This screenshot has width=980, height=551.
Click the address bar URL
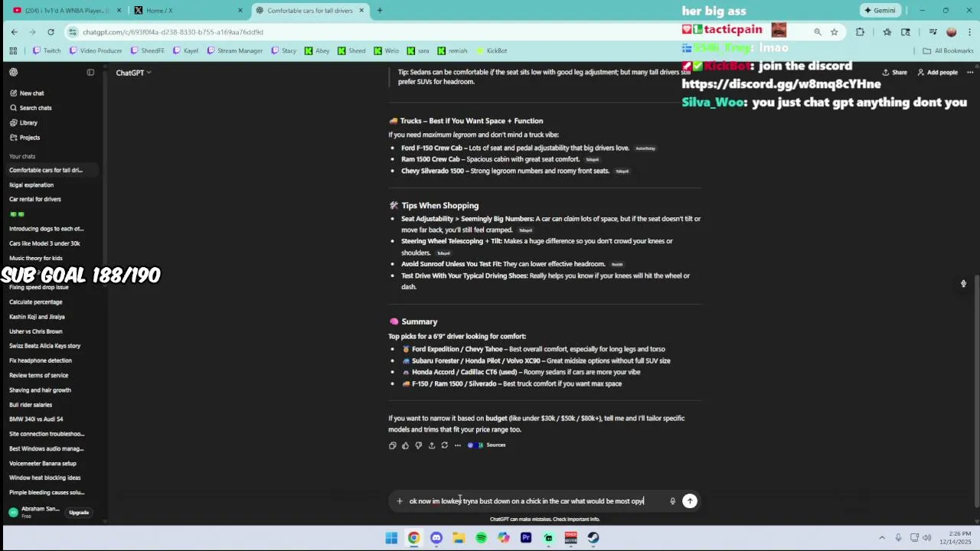click(173, 32)
